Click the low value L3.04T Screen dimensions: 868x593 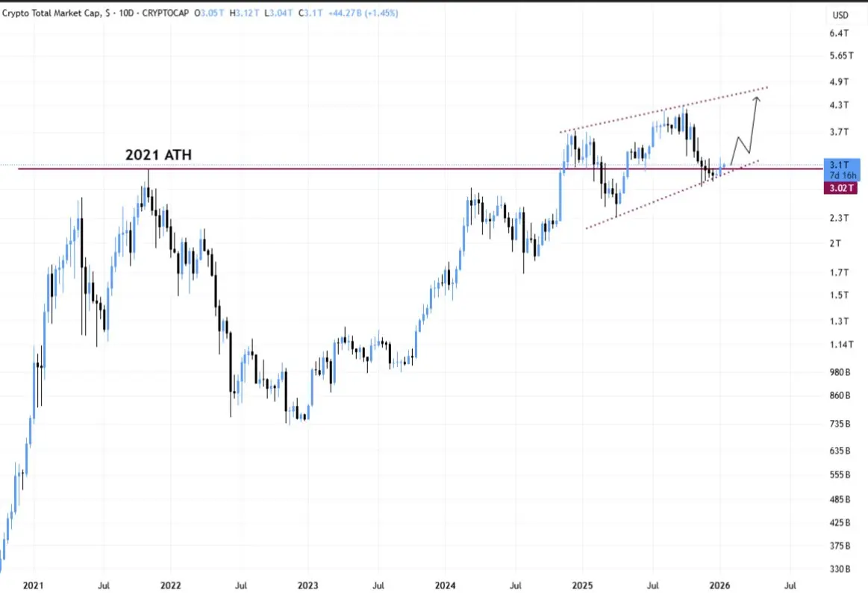278,13
